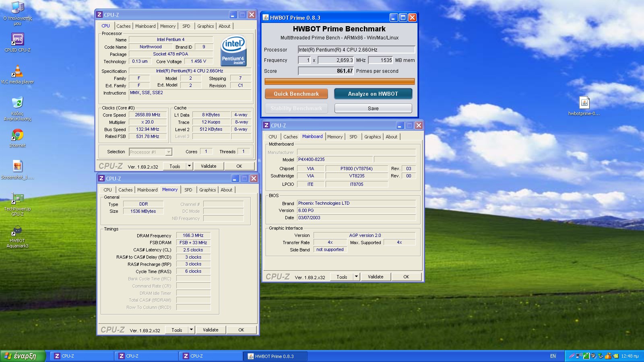This screenshot has height=362, width=644.
Task: Click OK in the Memory window
Action: (242, 330)
